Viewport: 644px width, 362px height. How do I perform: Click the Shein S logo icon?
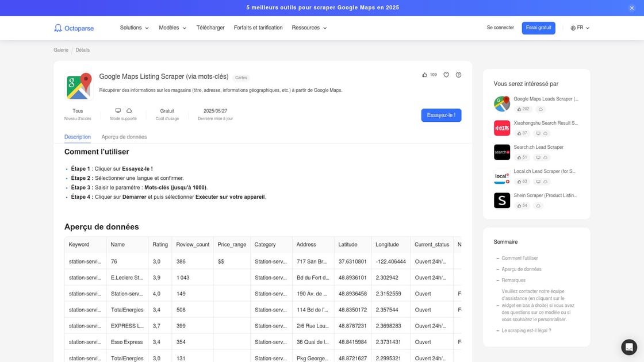502,201
